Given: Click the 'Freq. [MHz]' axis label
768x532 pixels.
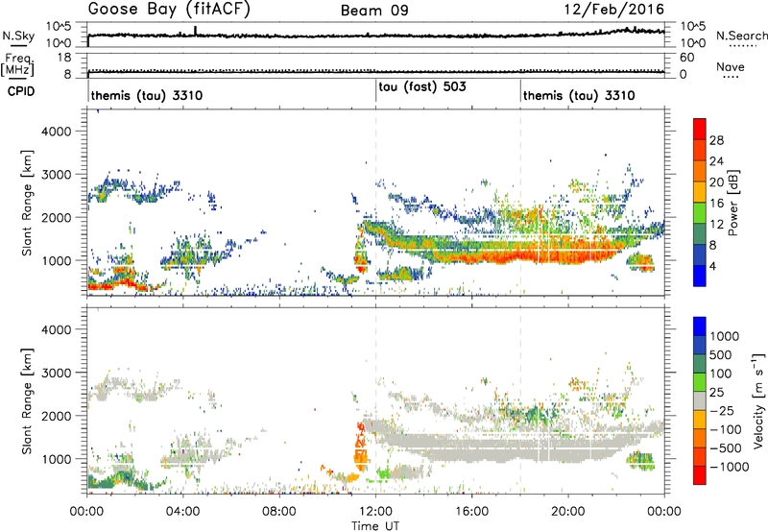Looking at the screenshot, I should click(17, 65).
